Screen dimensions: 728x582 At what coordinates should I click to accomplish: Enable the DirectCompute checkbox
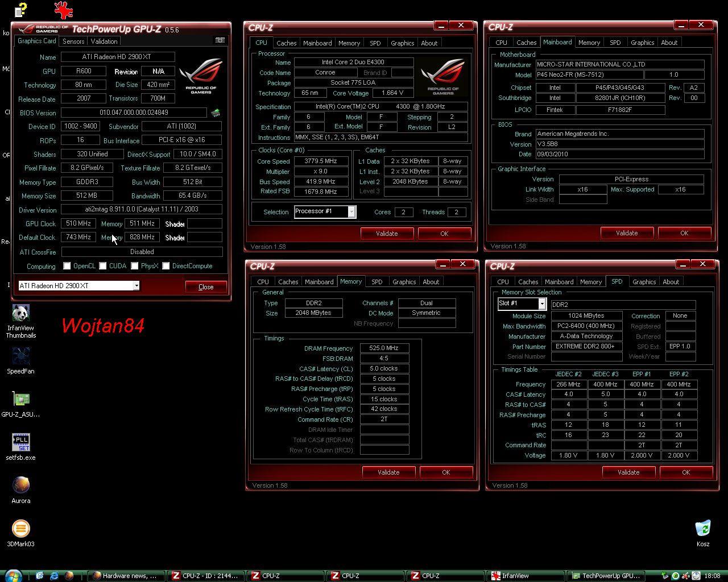click(x=166, y=266)
